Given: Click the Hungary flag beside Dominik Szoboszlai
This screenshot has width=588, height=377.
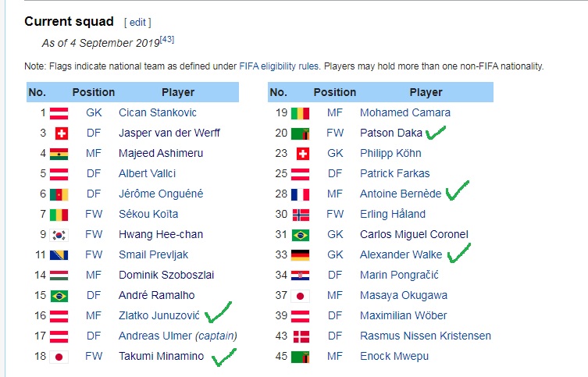Looking at the screenshot, I should pos(59,276).
